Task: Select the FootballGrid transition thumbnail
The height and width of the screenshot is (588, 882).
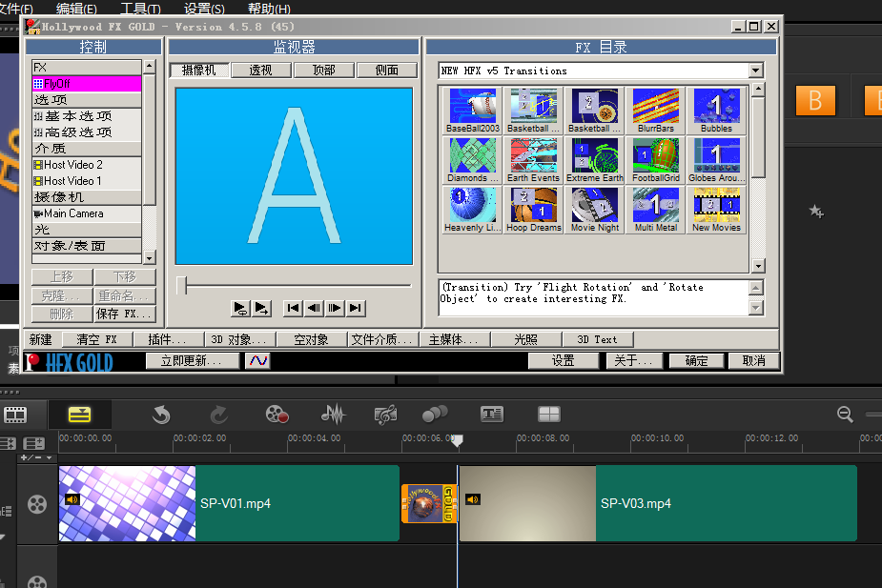Action: (x=656, y=160)
